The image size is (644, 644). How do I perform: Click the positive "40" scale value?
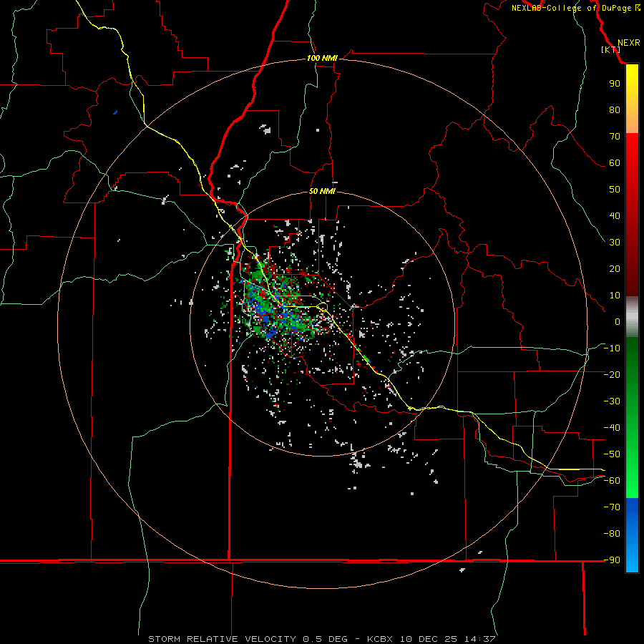[615, 215]
